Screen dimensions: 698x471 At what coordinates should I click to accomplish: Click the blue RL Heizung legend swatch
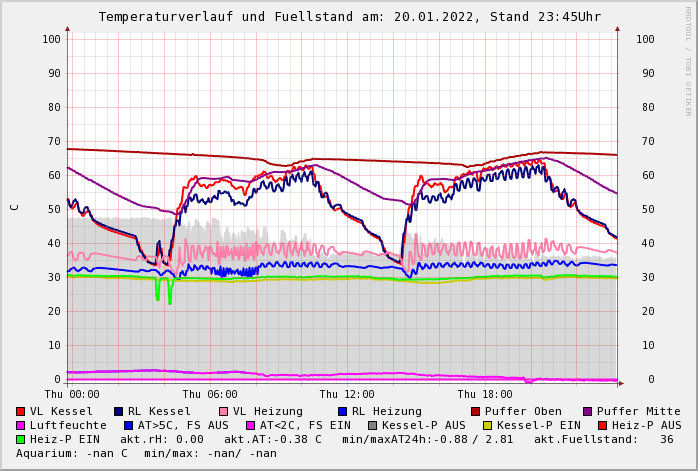[x=342, y=411]
